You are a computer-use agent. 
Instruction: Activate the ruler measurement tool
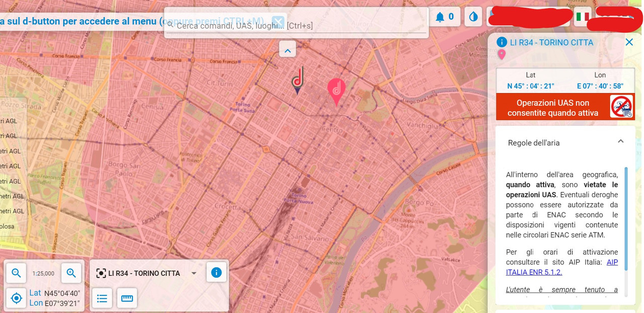point(127,298)
